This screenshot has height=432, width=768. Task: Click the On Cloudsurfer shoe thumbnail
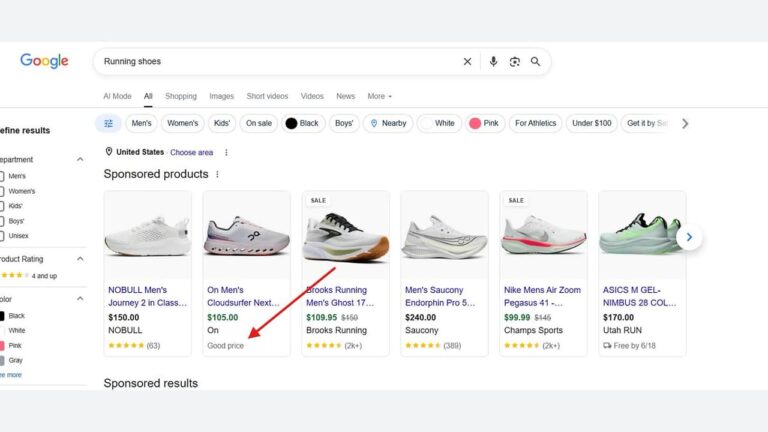pyautogui.click(x=246, y=235)
